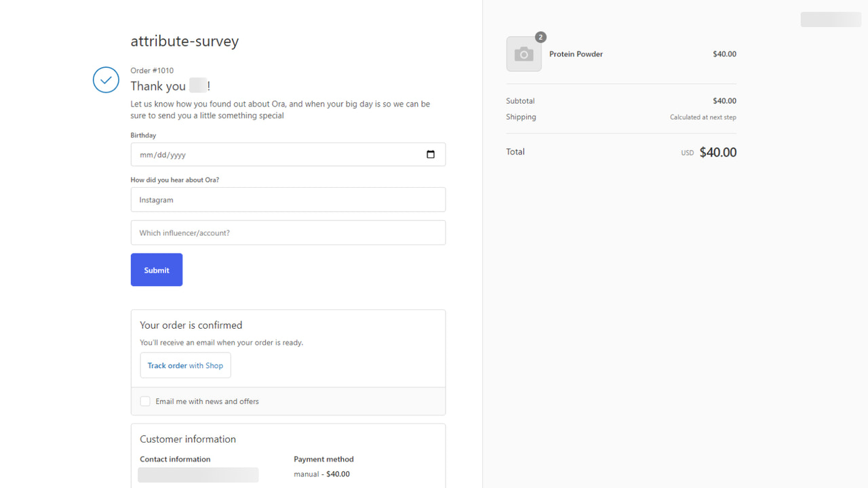This screenshot has width=868, height=488.
Task: Click the Which influencer/account text field
Action: (288, 232)
